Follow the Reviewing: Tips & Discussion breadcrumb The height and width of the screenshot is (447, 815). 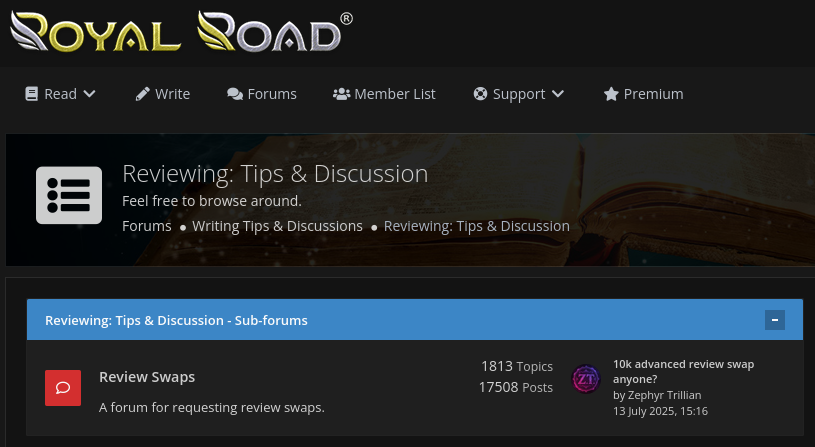477,226
